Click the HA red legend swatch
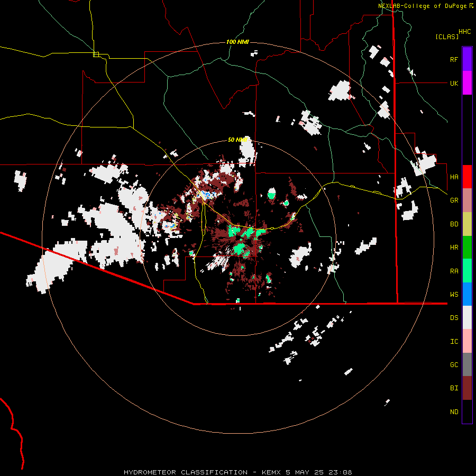Screen dimensions: 476x476 pyautogui.click(x=467, y=177)
